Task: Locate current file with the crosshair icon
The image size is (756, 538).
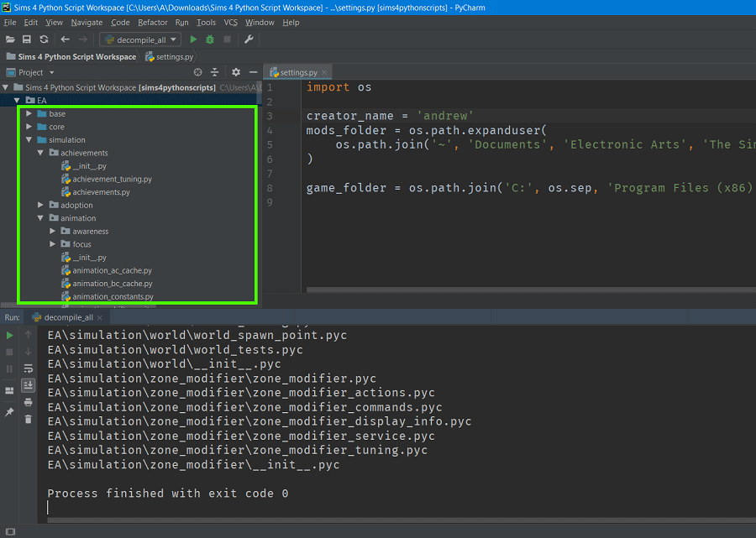Action: [198, 72]
